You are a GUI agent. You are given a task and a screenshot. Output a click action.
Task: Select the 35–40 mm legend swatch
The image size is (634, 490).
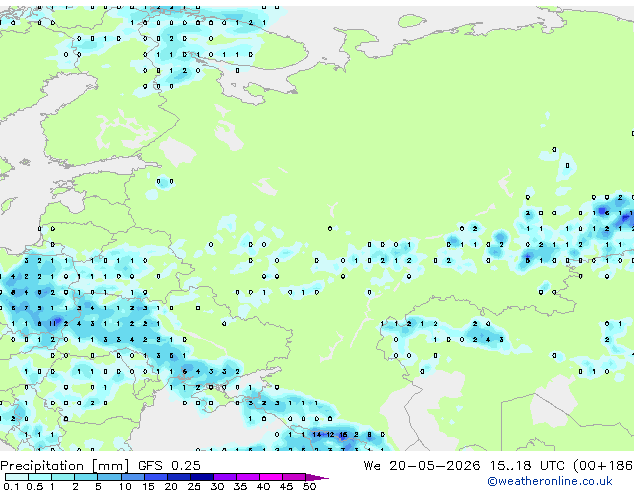247,477
